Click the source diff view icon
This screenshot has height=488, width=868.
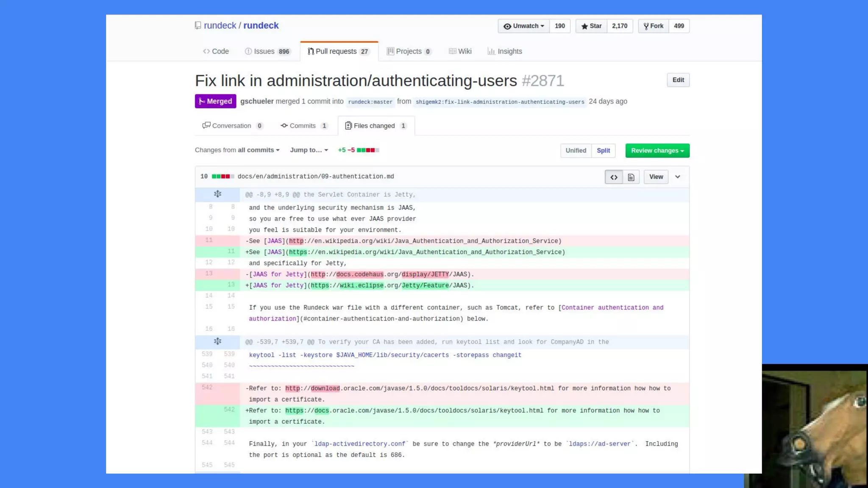coord(613,177)
